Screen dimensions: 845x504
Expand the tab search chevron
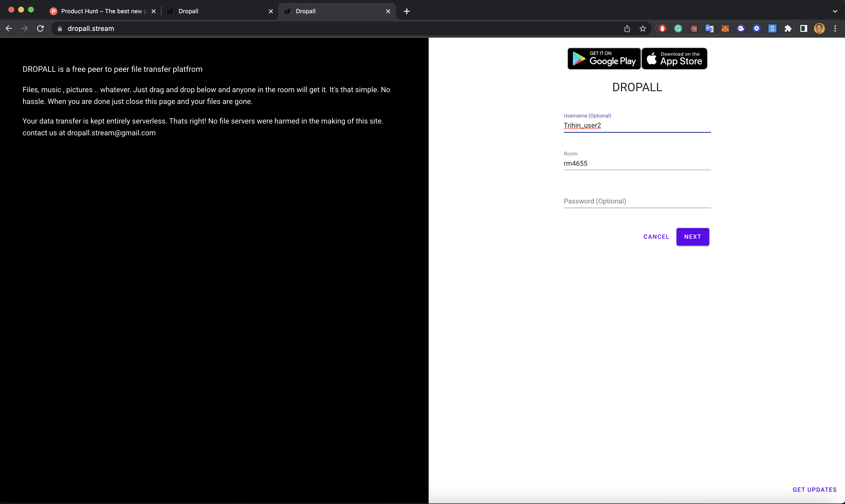pos(835,11)
